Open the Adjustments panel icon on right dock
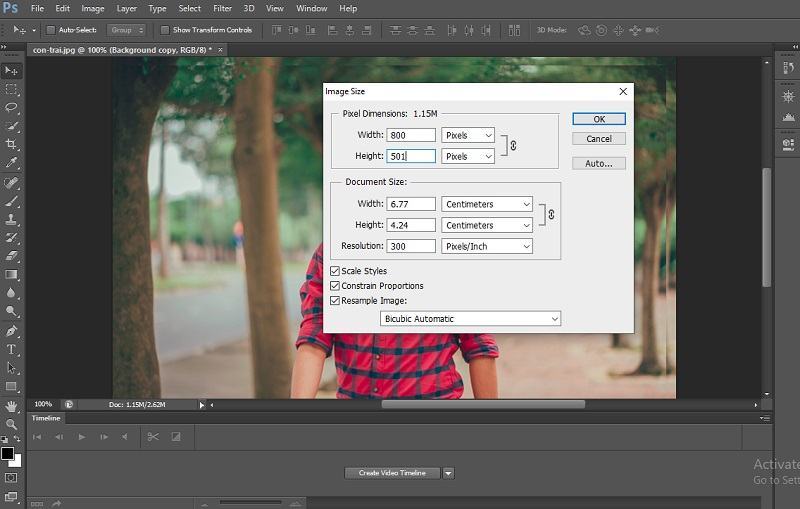 [788, 96]
